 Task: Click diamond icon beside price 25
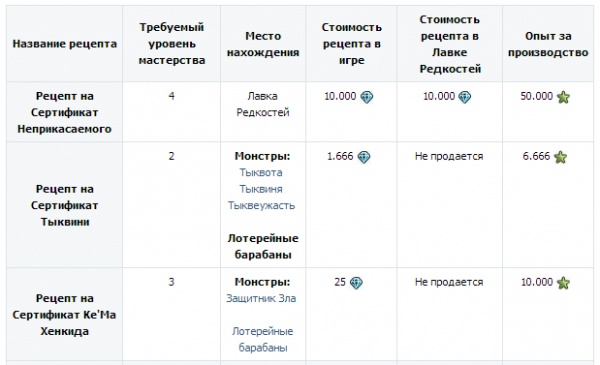coord(356,283)
